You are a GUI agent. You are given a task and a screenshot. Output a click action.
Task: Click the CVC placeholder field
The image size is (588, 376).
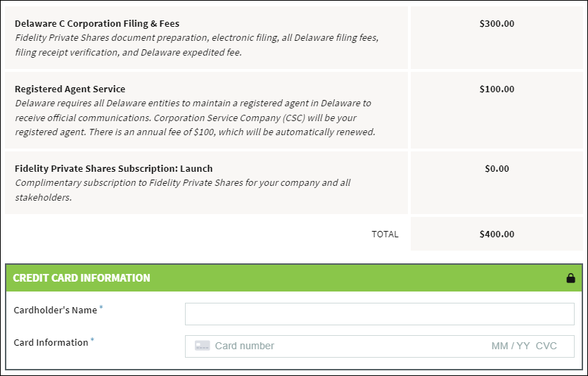tap(546, 346)
